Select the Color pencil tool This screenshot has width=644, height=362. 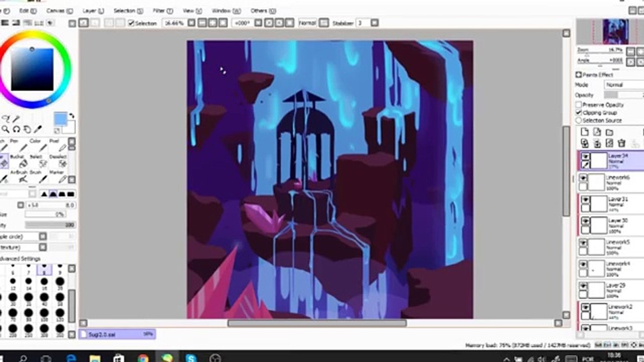(x=39, y=145)
